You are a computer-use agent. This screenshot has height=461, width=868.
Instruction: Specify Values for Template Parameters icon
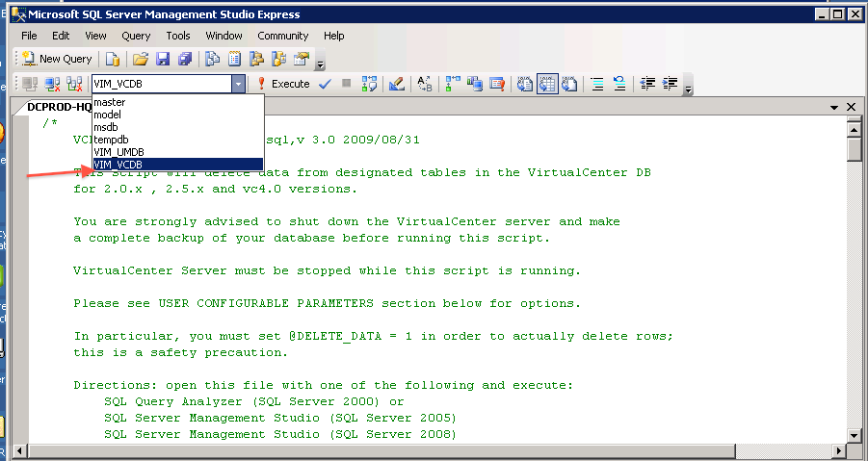click(425, 84)
